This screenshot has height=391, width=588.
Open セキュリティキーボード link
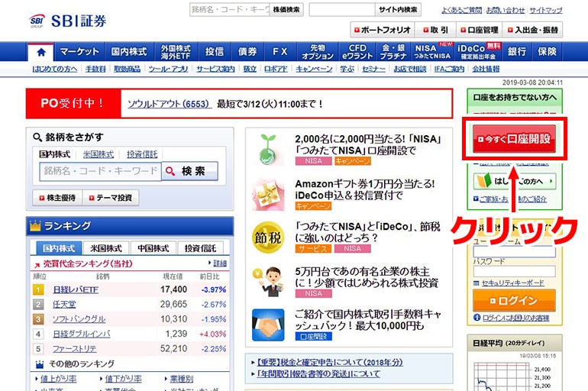[512, 283]
